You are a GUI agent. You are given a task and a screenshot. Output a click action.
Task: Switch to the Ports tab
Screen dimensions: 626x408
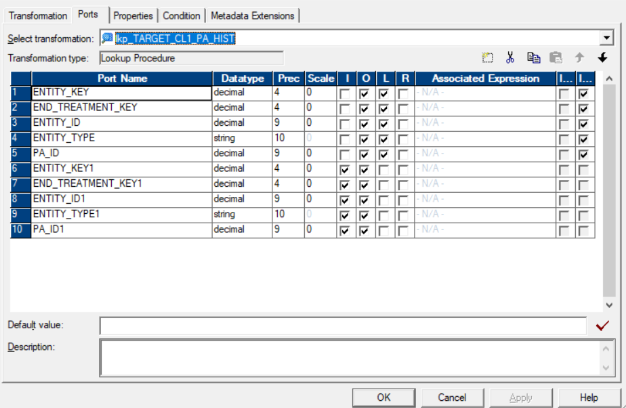pos(88,14)
